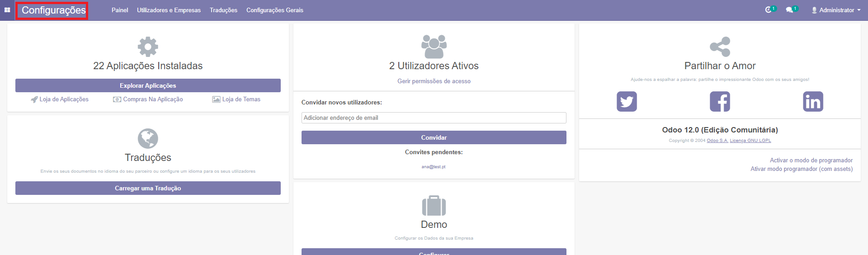868x255 pixels.
Task: Open the Configurações Gerais menu
Action: 274,10
